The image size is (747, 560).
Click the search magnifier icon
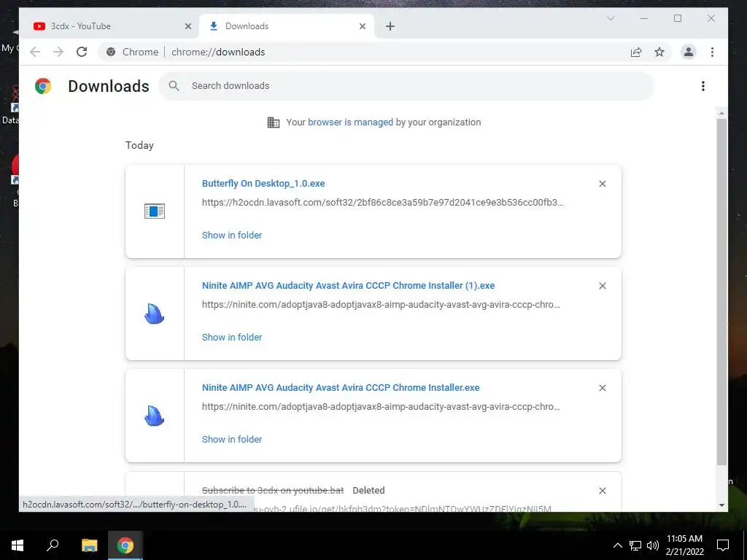click(174, 86)
